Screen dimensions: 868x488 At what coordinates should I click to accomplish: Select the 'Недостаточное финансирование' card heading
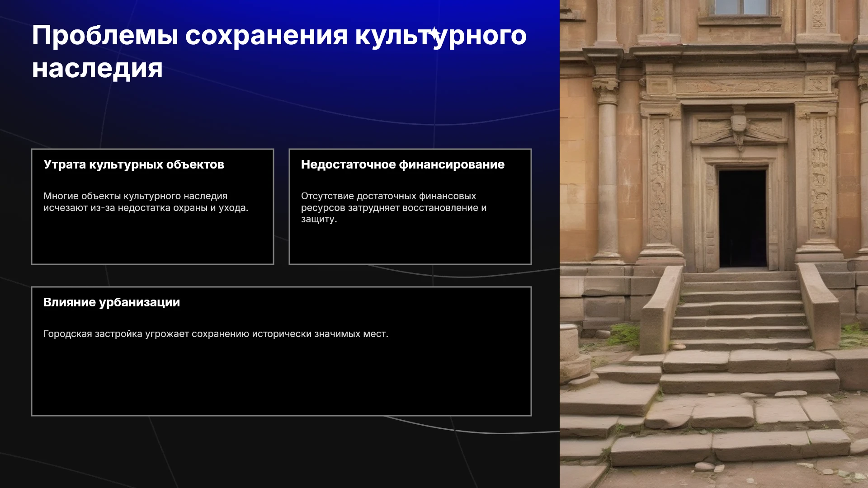pyautogui.click(x=403, y=164)
